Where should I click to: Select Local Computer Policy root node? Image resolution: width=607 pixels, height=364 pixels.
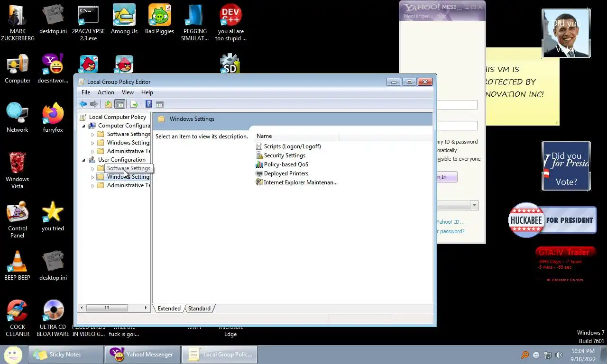pos(113,117)
